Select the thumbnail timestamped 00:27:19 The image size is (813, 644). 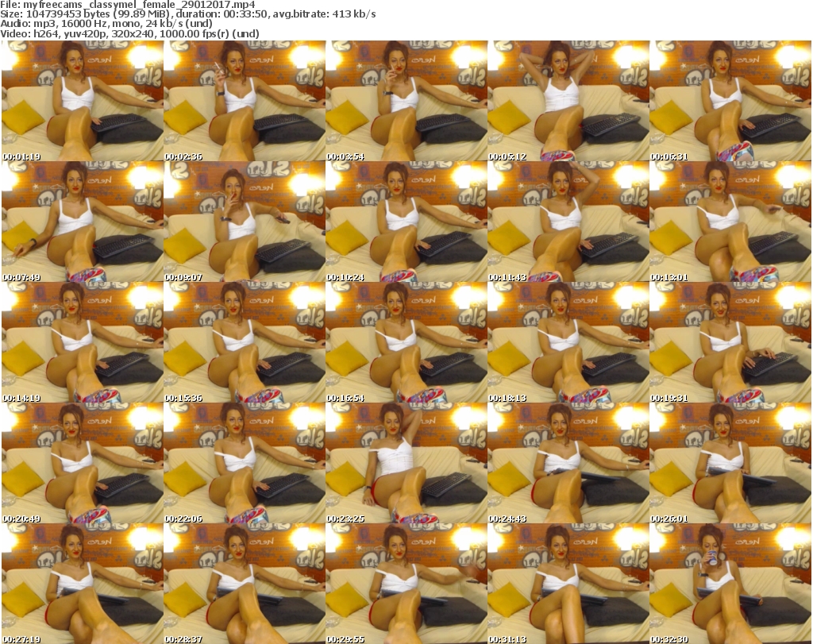click(x=83, y=584)
